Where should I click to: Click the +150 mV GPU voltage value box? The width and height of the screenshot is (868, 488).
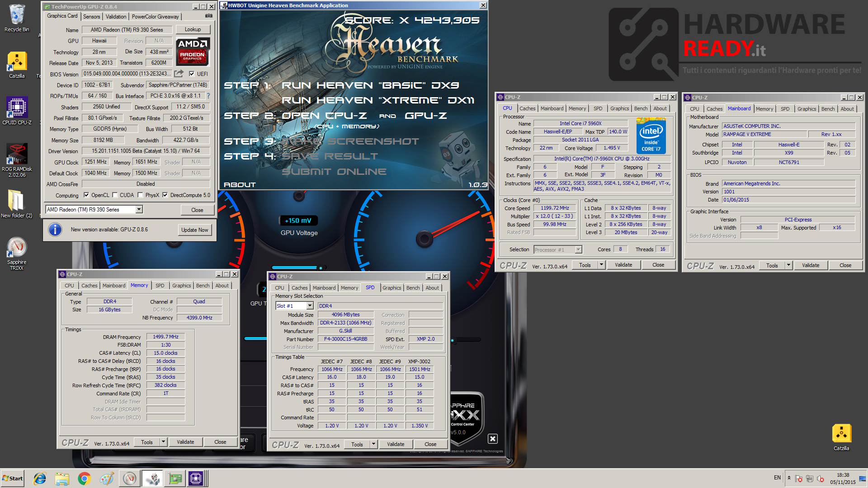(x=298, y=221)
